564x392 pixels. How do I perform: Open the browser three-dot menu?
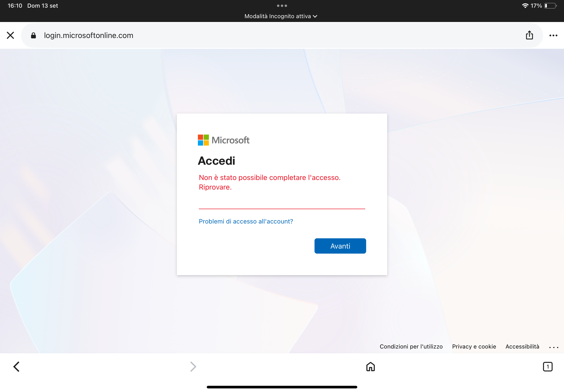[x=553, y=35]
